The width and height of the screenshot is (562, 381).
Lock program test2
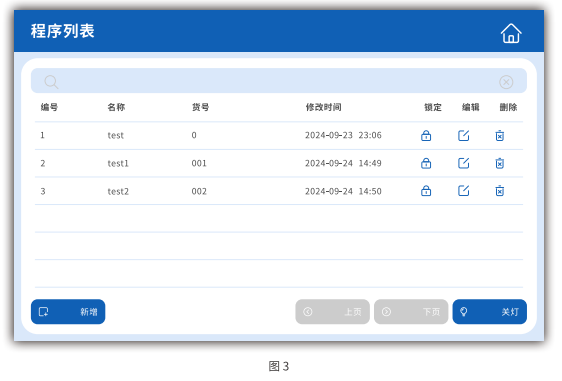(426, 191)
